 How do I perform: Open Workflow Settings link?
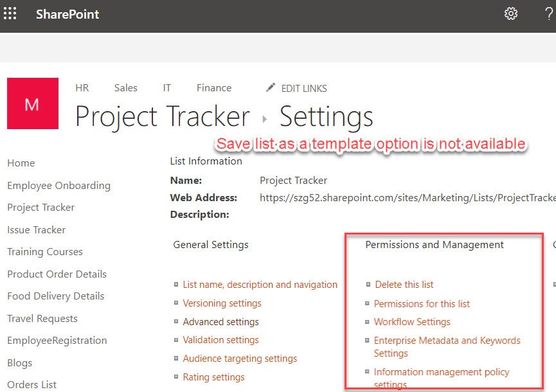coord(412,322)
